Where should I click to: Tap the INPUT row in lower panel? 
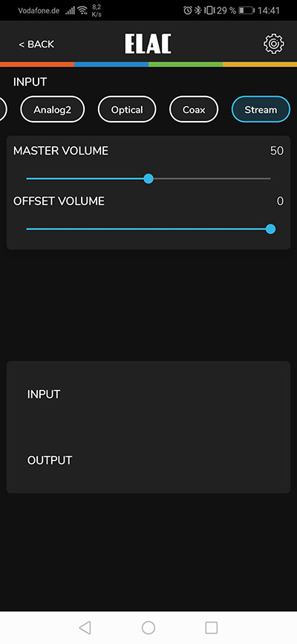148,394
